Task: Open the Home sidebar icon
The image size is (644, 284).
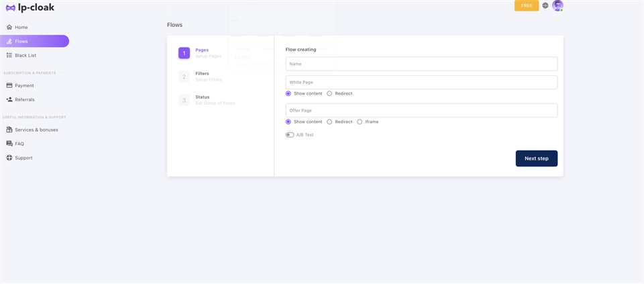Action: 9,28
